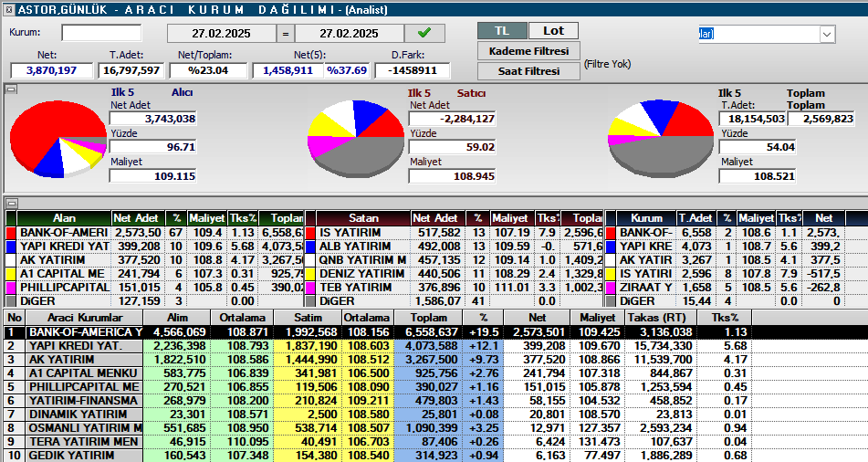Open Kademe Filtresi

(x=528, y=51)
